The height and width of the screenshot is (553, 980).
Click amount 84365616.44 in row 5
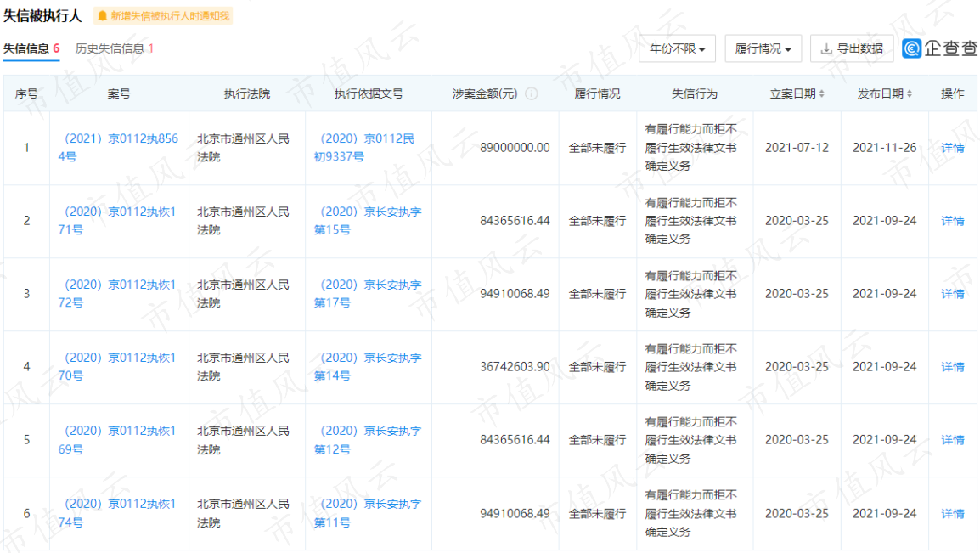point(515,440)
